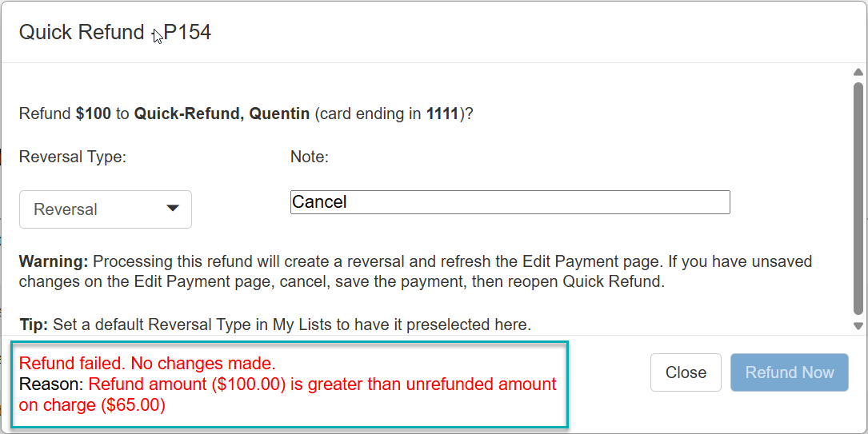Image resolution: width=868 pixels, height=434 pixels.
Task: Click the card ending digits 1111
Action: tap(442, 113)
